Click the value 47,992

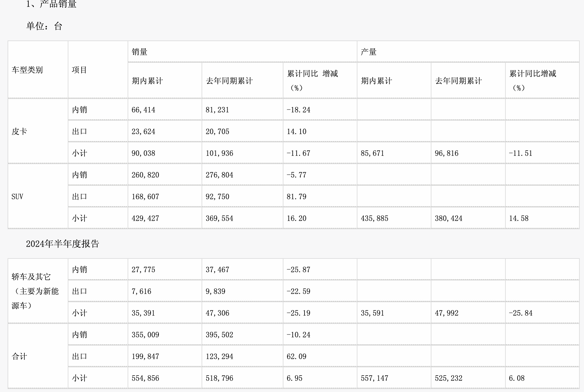[447, 313]
